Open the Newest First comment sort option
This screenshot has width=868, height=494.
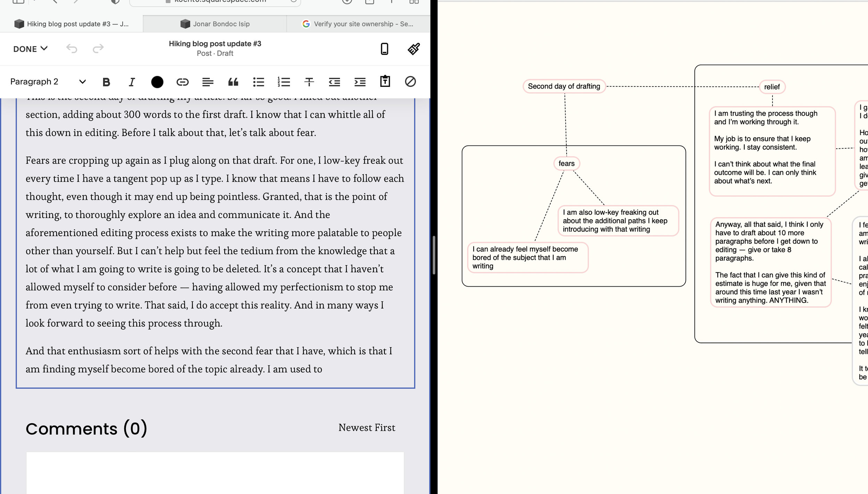click(x=367, y=428)
